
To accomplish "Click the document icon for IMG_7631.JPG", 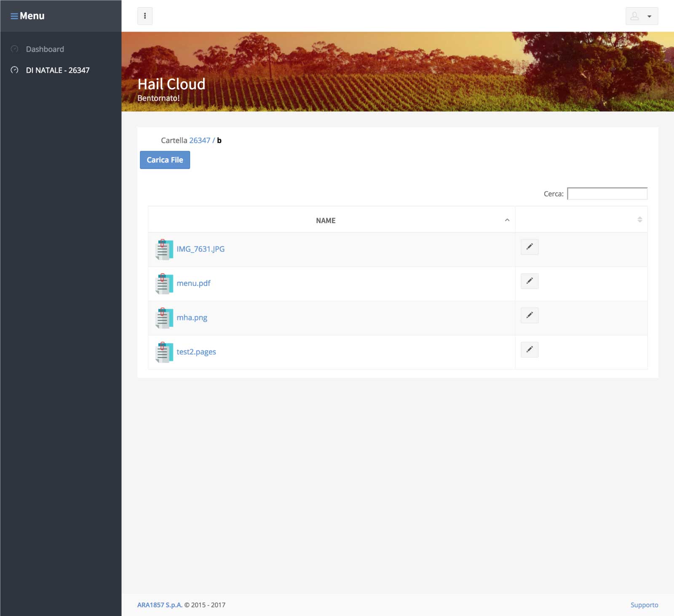I will (164, 249).
